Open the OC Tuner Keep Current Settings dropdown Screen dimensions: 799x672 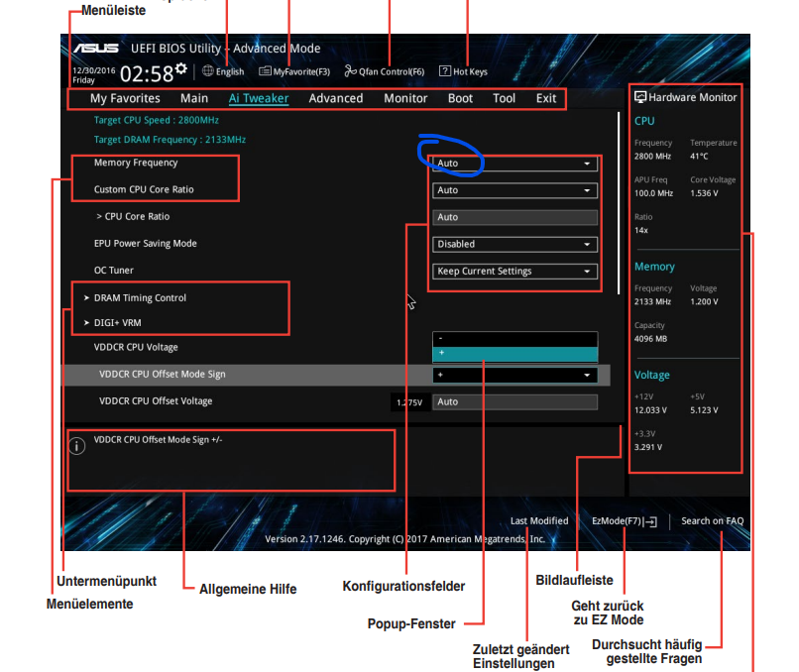514,272
